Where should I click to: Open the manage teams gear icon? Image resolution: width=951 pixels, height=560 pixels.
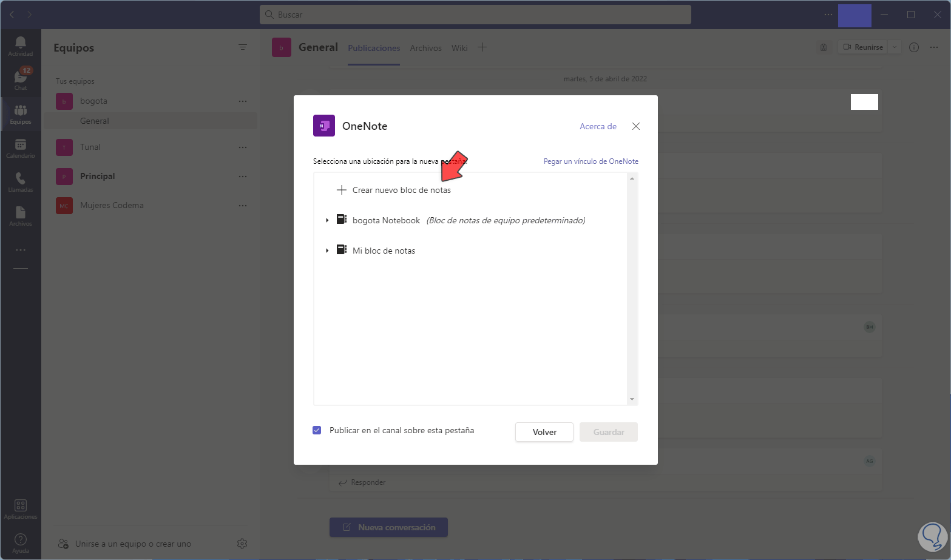pyautogui.click(x=242, y=544)
